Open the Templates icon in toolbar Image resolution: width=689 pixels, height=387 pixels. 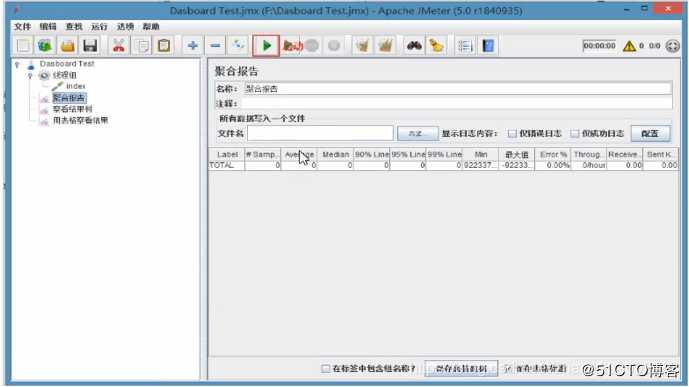pyautogui.click(x=45, y=46)
